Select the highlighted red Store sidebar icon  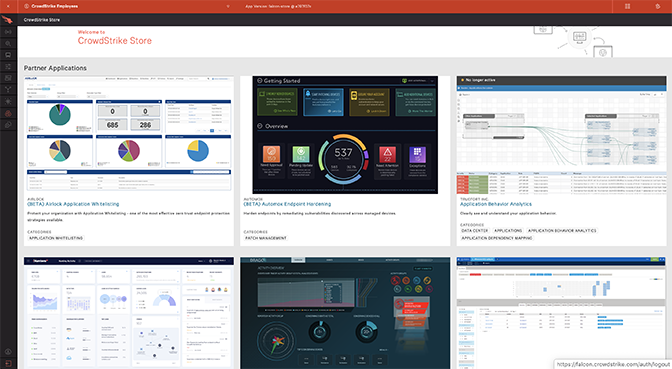click(8, 113)
